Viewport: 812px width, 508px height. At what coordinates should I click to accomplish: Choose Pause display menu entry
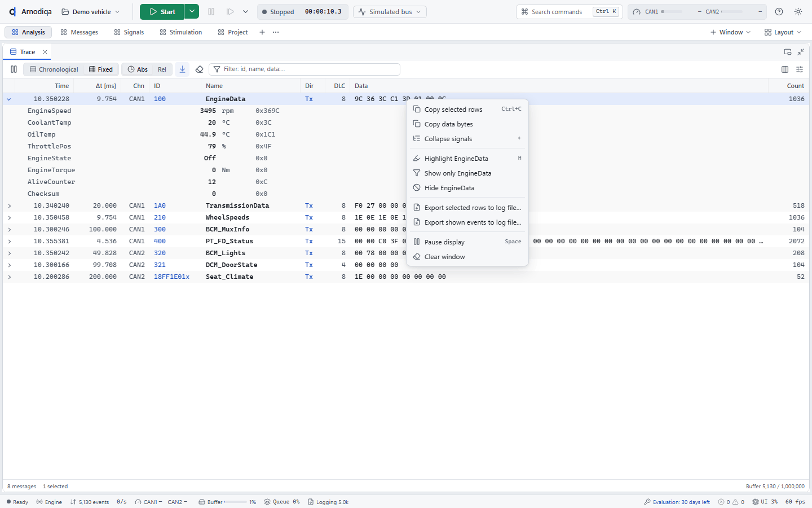(467, 242)
